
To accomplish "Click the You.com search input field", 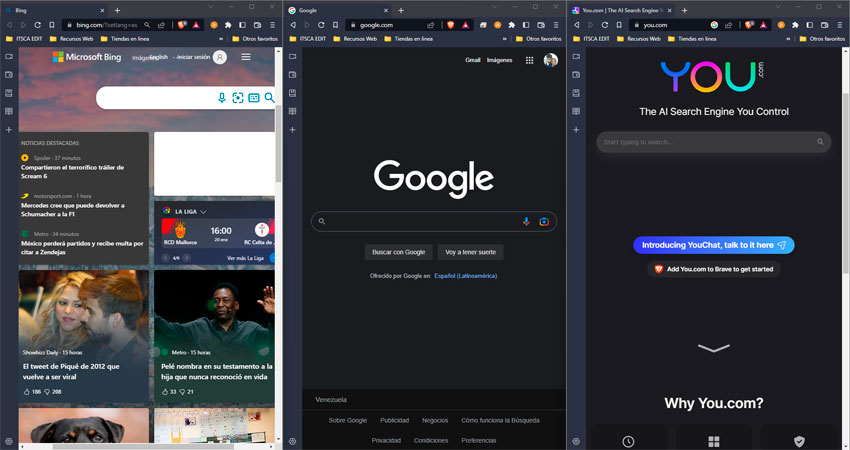I will pos(705,142).
